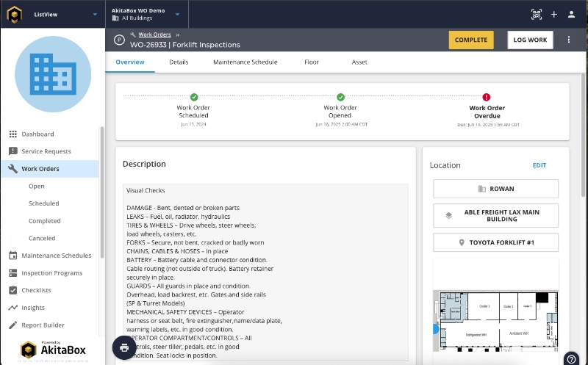Click the WO-26933 | Forklift Inspections title
The width and height of the screenshot is (588, 365).
click(185, 45)
